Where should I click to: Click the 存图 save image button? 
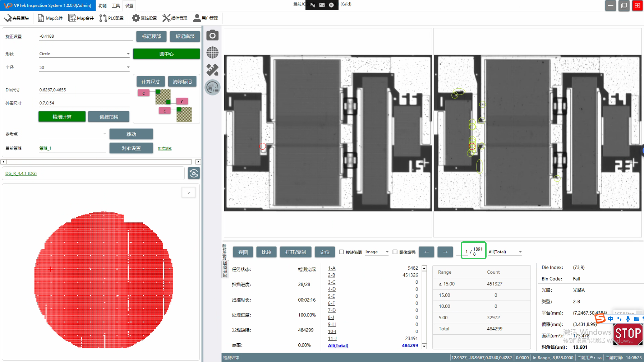pos(243,252)
